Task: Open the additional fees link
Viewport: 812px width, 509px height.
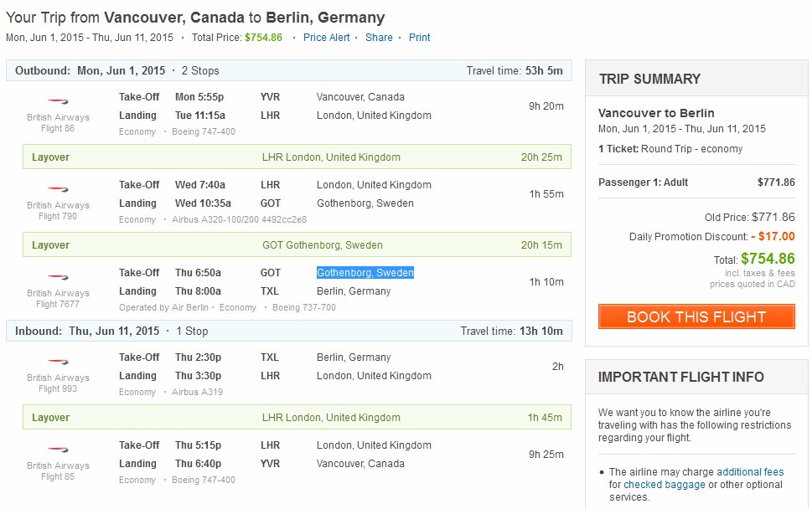Action: click(750, 472)
